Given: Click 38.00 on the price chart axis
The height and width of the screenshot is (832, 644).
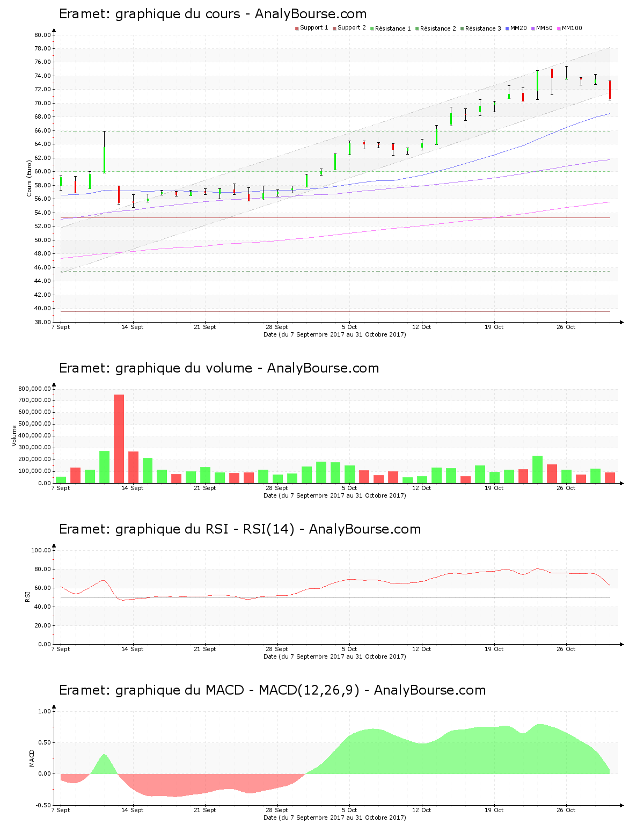Looking at the screenshot, I should click(x=42, y=323).
